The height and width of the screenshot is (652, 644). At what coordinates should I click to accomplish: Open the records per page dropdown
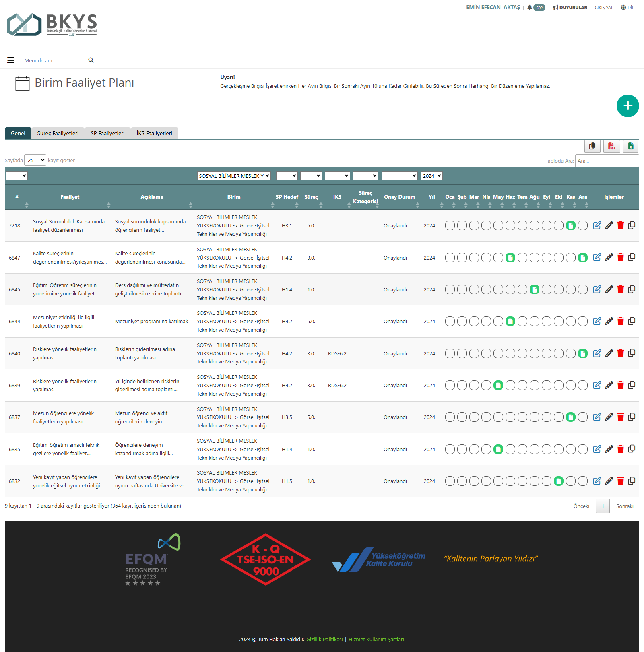(35, 160)
